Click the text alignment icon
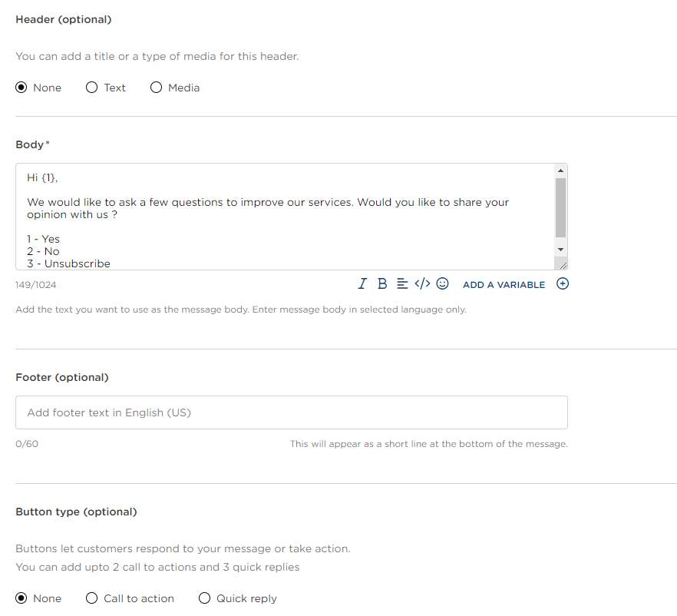This screenshot has height=616, width=677. pyautogui.click(x=402, y=284)
